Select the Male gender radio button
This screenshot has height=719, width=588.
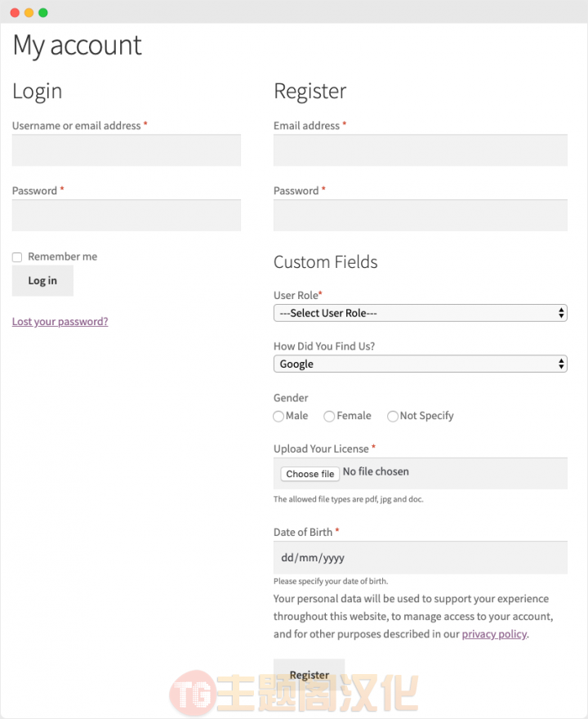click(278, 417)
